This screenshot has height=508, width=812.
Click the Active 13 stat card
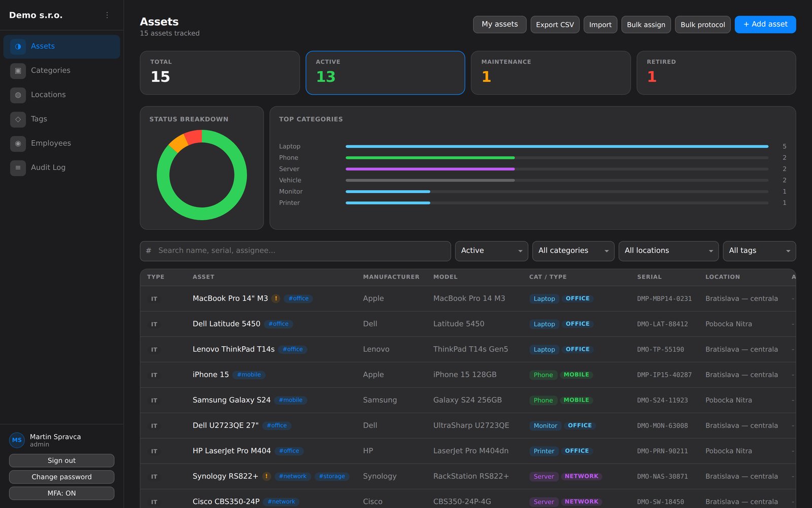tap(385, 73)
